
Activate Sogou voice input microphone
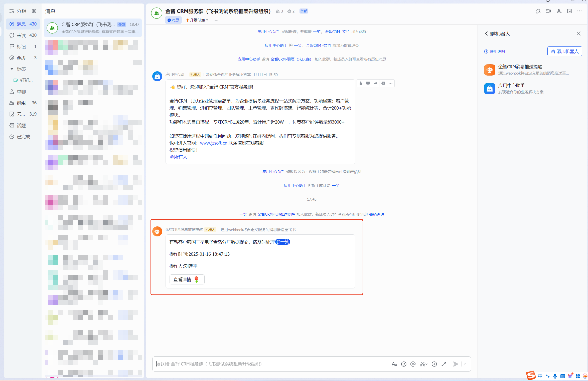(x=555, y=376)
